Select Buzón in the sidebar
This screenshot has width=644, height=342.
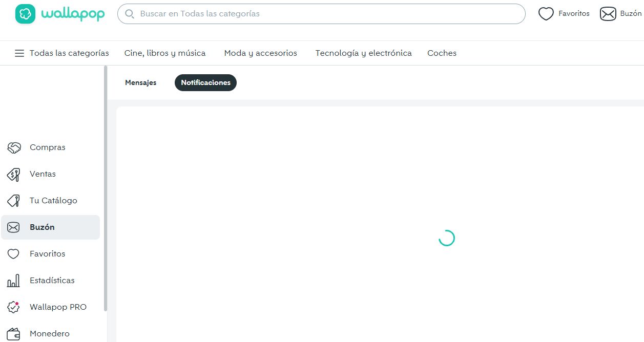pos(50,227)
